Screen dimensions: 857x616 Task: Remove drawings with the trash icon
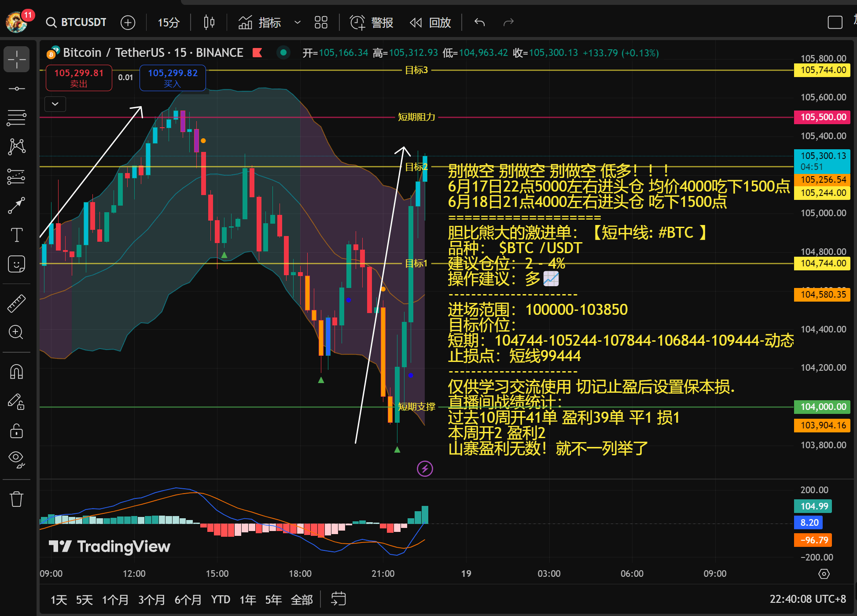[17, 499]
